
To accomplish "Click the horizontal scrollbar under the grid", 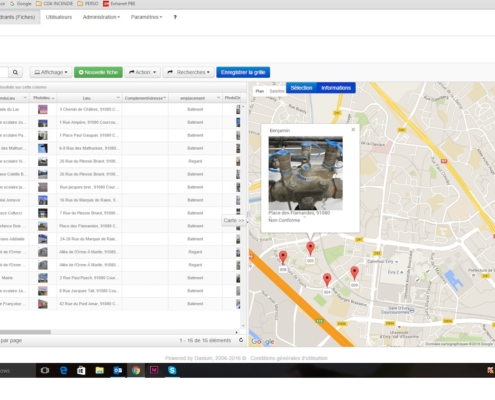I will [x=25, y=332].
